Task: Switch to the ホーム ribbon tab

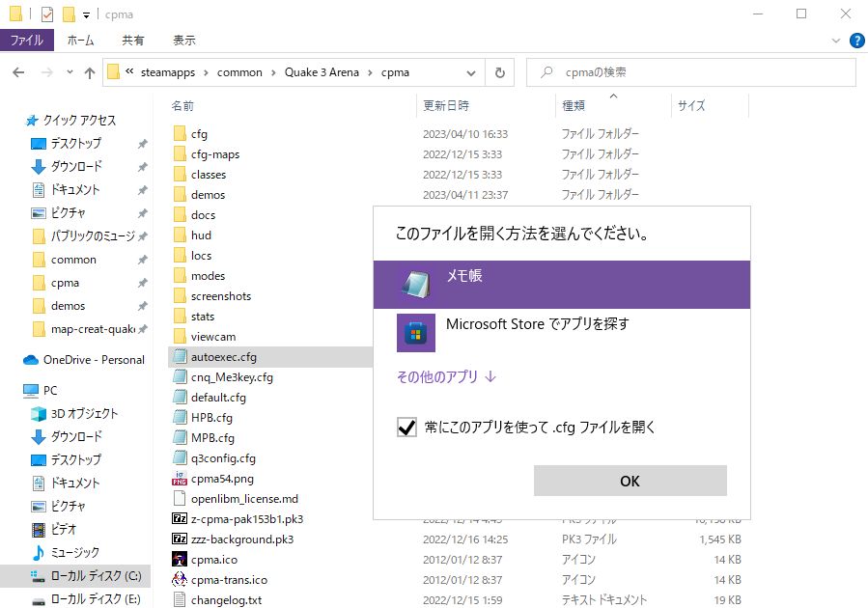Action: click(81, 40)
